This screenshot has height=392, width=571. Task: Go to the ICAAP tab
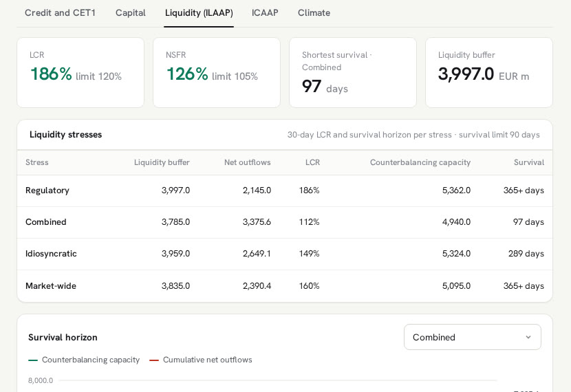tap(265, 13)
